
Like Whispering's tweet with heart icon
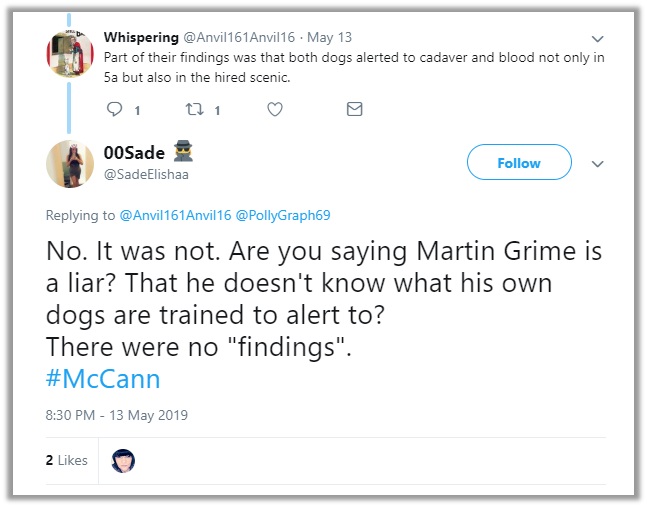pos(274,110)
